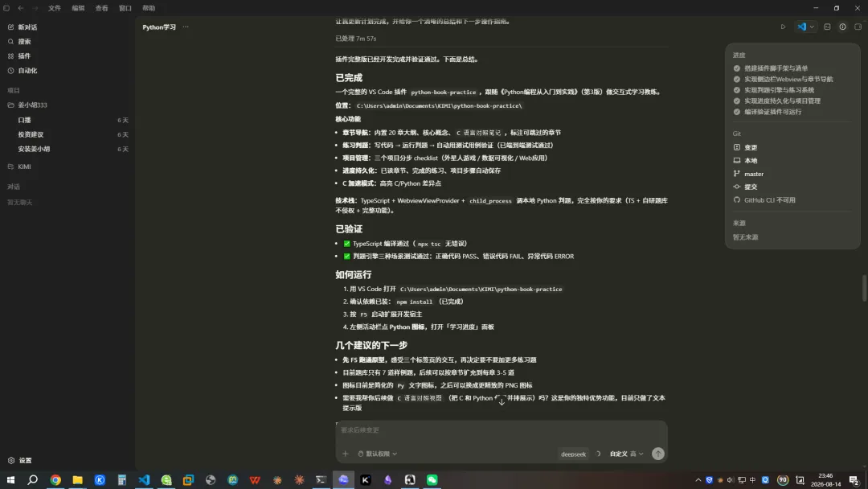Open Visual Studio Code from taskbar

[144, 480]
